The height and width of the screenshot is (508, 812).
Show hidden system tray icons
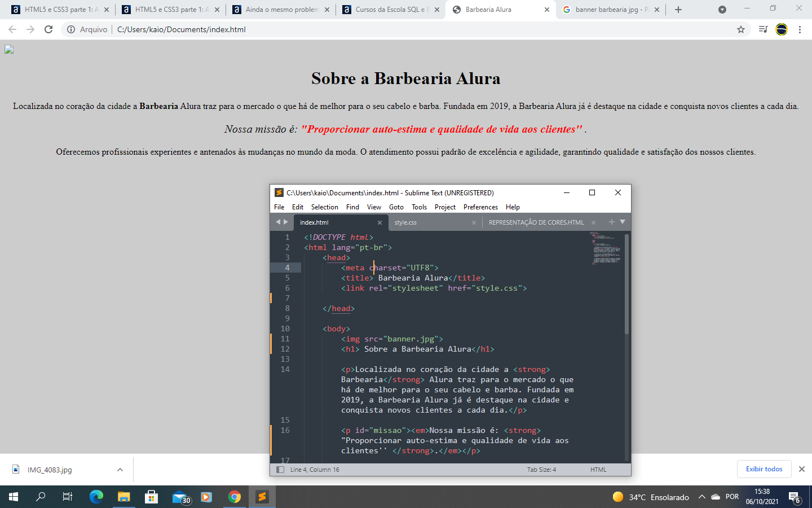(x=702, y=497)
